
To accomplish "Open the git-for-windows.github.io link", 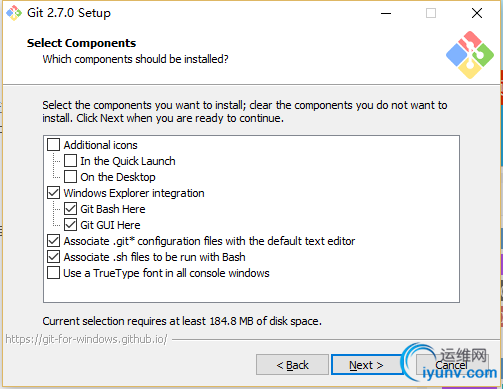I will (x=86, y=339).
